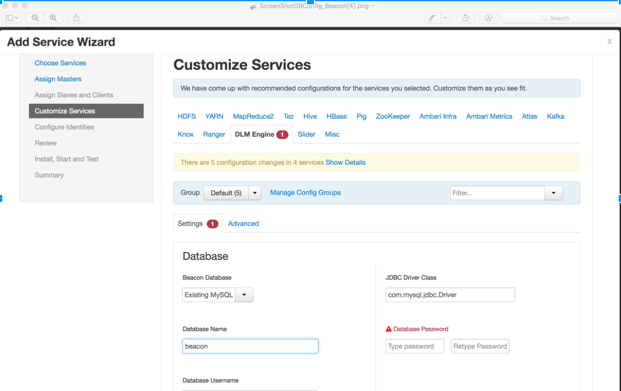
Task: Open the Manage Config Groups link
Action: point(305,193)
